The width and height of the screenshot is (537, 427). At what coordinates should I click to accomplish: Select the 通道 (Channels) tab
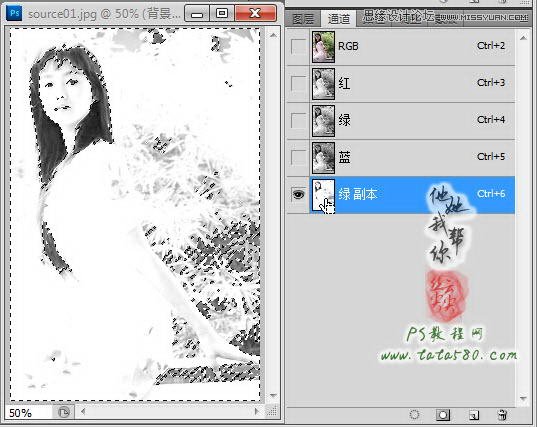338,18
